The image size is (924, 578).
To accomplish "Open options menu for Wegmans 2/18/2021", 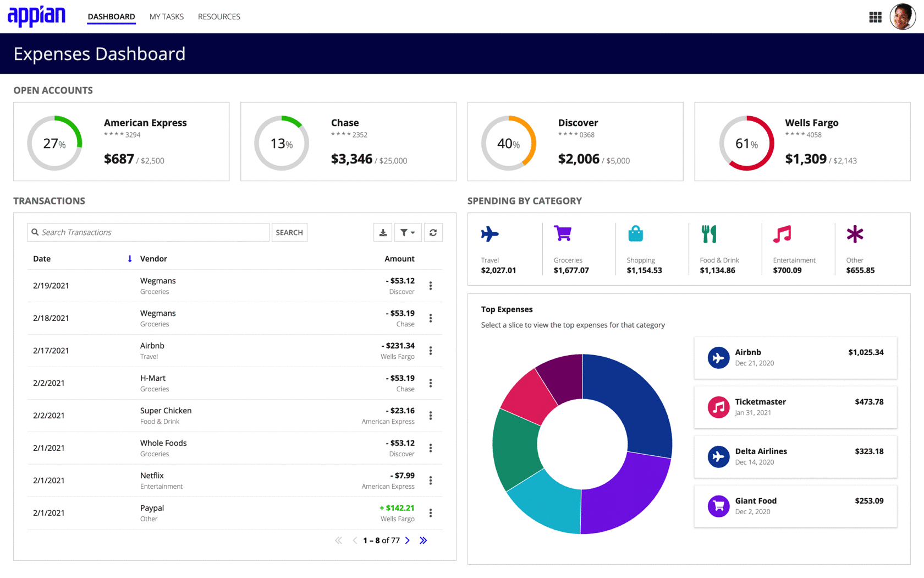I will [x=431, y=318].
